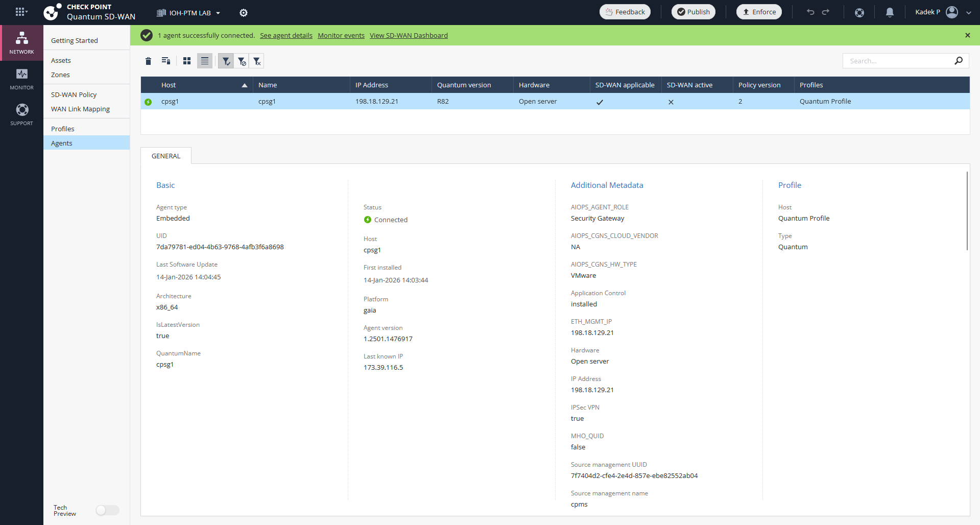Viewport: 980px width, 525px height.
Task: Switch to grid view layout
Action: tap(187, 61)
